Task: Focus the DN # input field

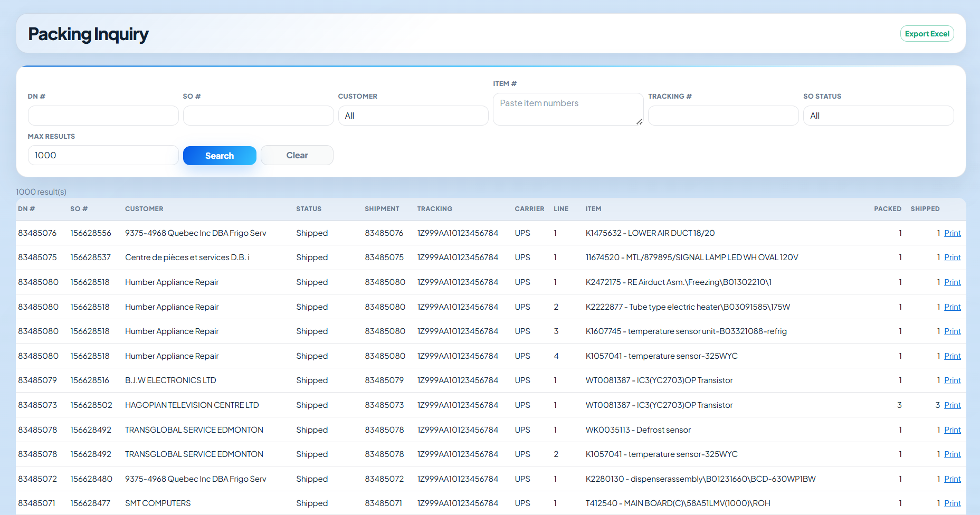Action: click(103, 116)
